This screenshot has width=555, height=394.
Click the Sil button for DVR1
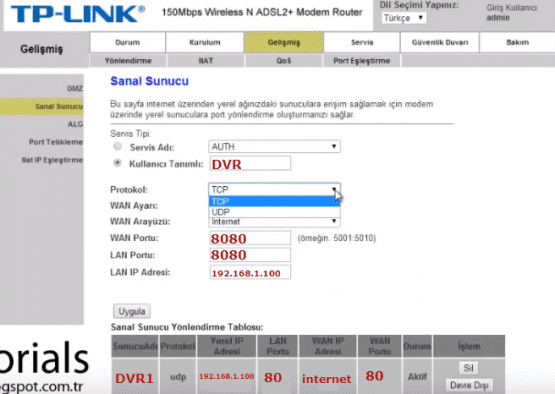coord(469,368)
